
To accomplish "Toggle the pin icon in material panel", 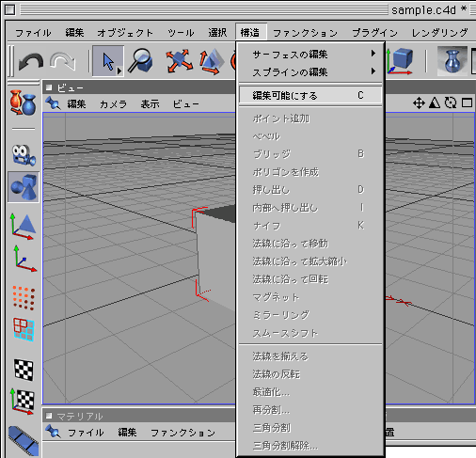I will pos(53,432).
